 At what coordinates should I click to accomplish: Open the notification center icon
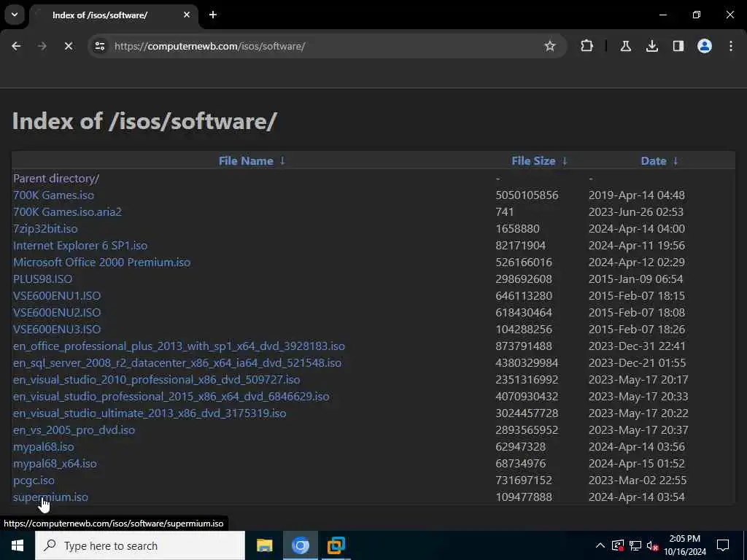(723, 545)
